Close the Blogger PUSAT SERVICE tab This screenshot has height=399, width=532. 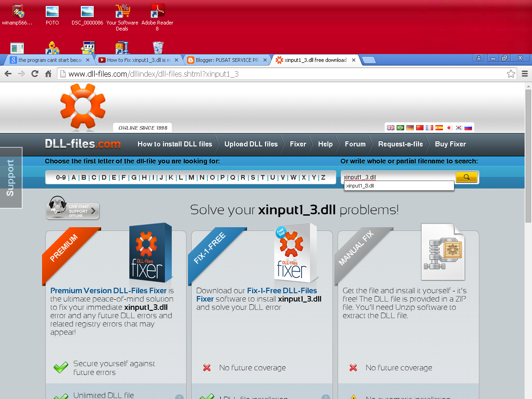tap(265, 60)
